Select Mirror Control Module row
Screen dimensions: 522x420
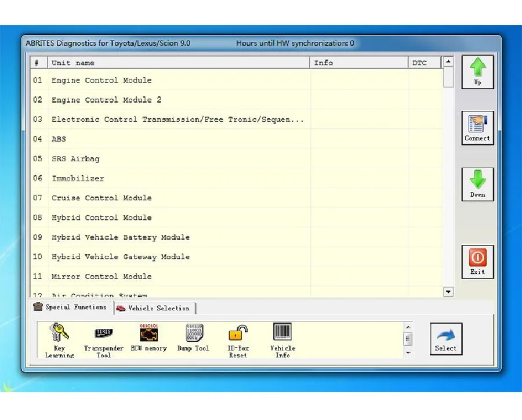pos(237,277)
